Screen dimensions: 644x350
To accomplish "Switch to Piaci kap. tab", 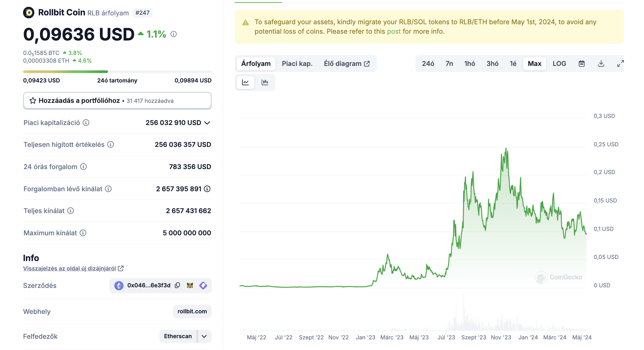I will [297, 64].
